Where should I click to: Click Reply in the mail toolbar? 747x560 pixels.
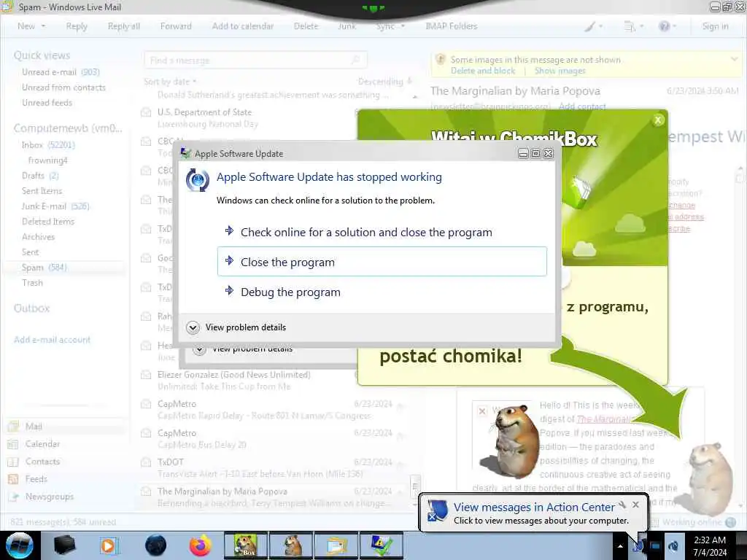(77, 26)
